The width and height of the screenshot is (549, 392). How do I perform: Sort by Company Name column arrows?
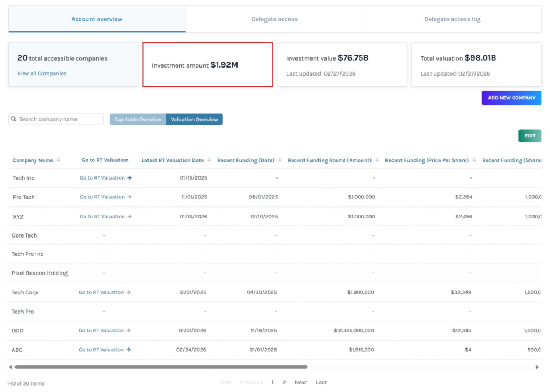(58, 160)
